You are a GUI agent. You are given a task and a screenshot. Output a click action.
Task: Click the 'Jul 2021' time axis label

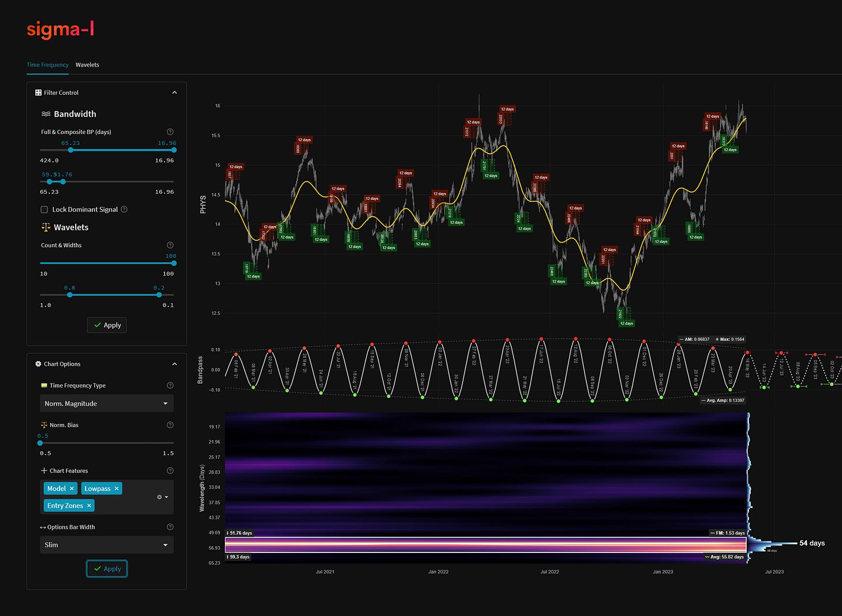tap(325, 572)
